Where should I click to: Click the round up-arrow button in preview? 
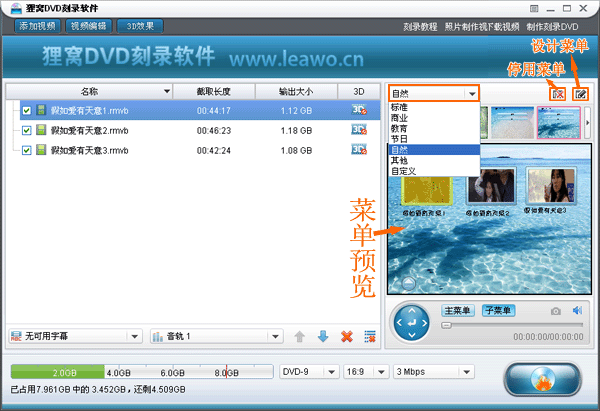(x=409, y=284)
